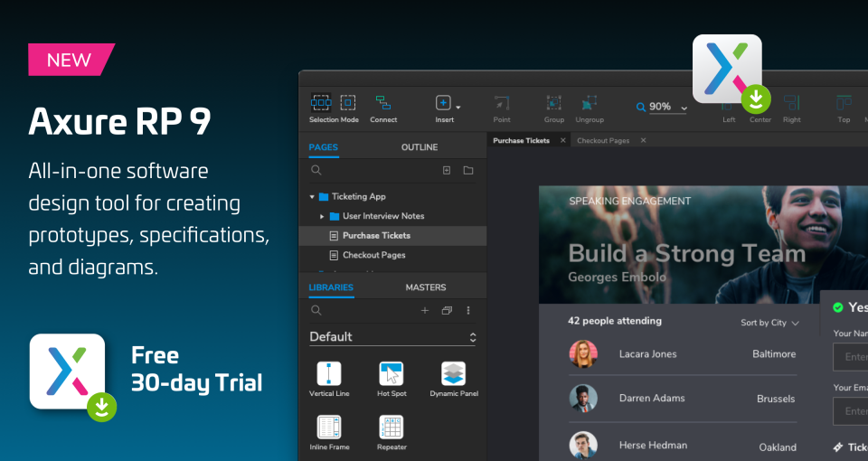Click the Lacara Jones name
The height and width of the screenshot is (461, 868).
point(647,354)
